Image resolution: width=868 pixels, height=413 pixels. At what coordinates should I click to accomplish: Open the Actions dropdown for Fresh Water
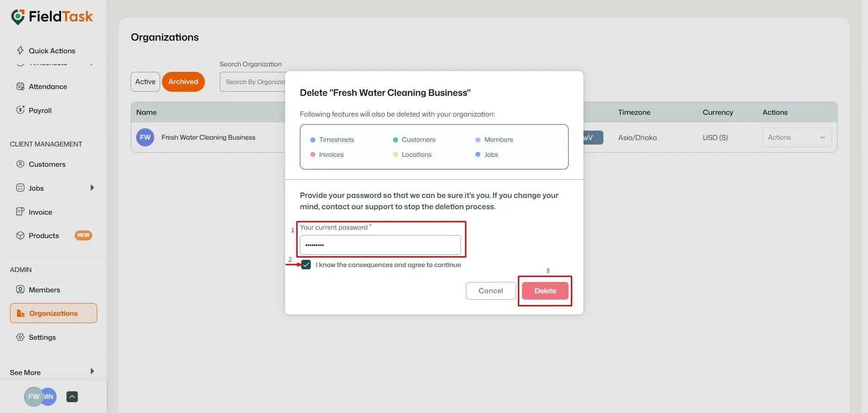(x=797, y=137)
